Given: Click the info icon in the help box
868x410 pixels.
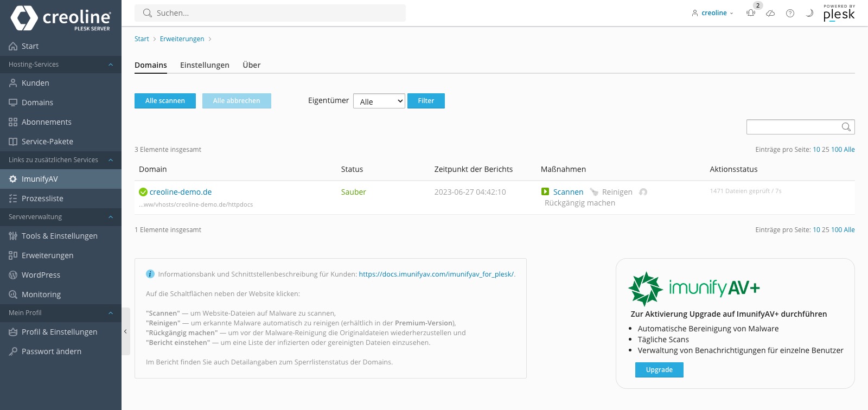Looking at the screenshot, I should coord(150,274).
